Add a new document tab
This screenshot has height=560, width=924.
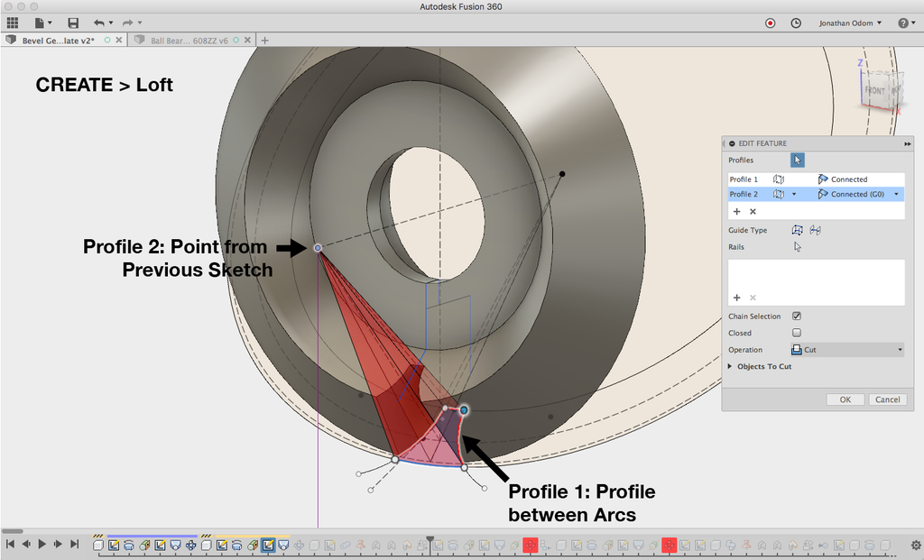pos(264,40)
